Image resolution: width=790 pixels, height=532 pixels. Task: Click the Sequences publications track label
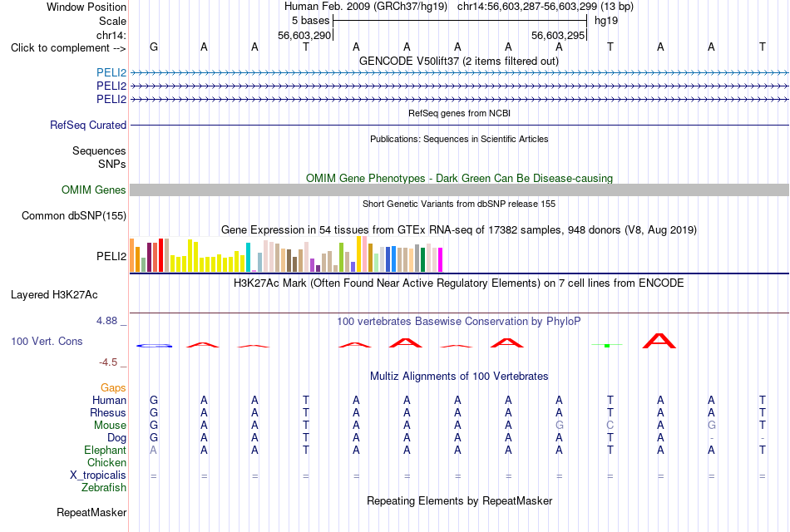point(99,150)
